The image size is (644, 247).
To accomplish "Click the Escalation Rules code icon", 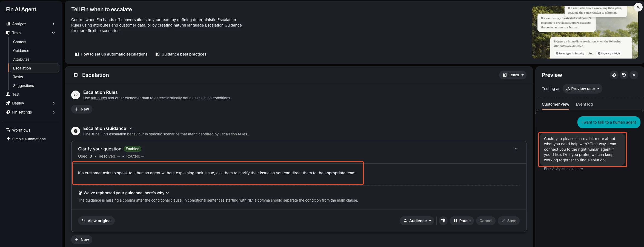I will pos(76,95).
